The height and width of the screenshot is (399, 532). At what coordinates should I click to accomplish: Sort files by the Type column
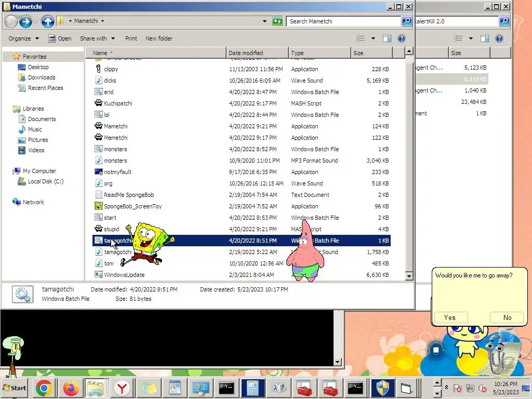pos(320,53)
